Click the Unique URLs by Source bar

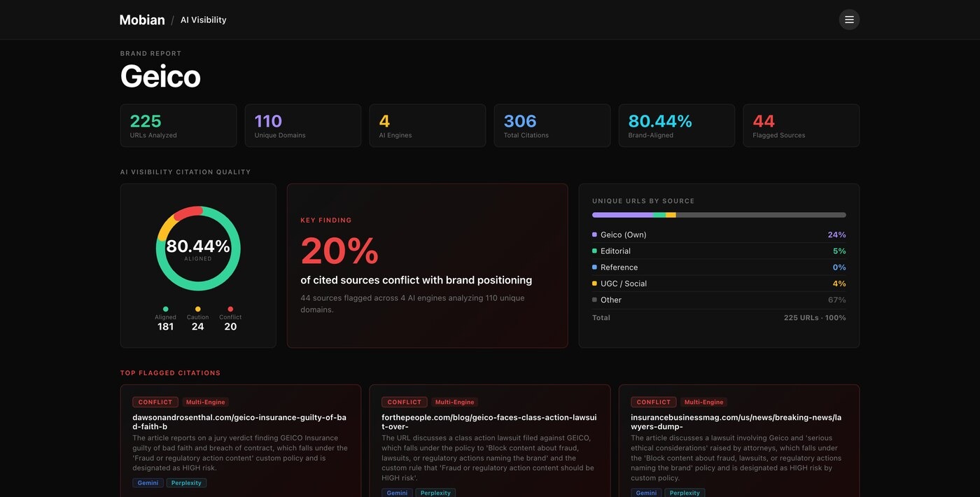pyautogui.click(x=719, y=215)
